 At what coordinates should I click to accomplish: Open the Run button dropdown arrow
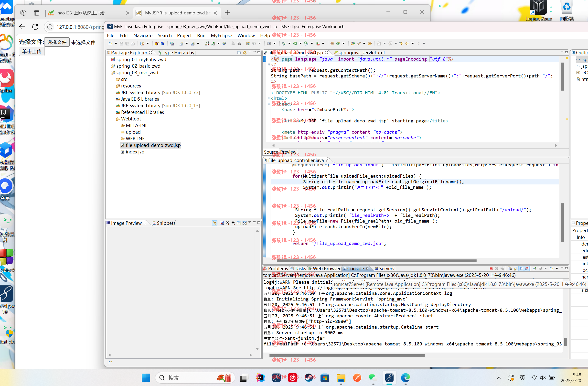(301, 44)
